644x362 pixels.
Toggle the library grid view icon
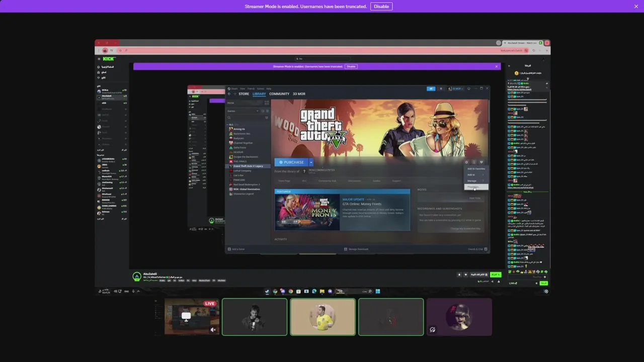click(267, 103)
